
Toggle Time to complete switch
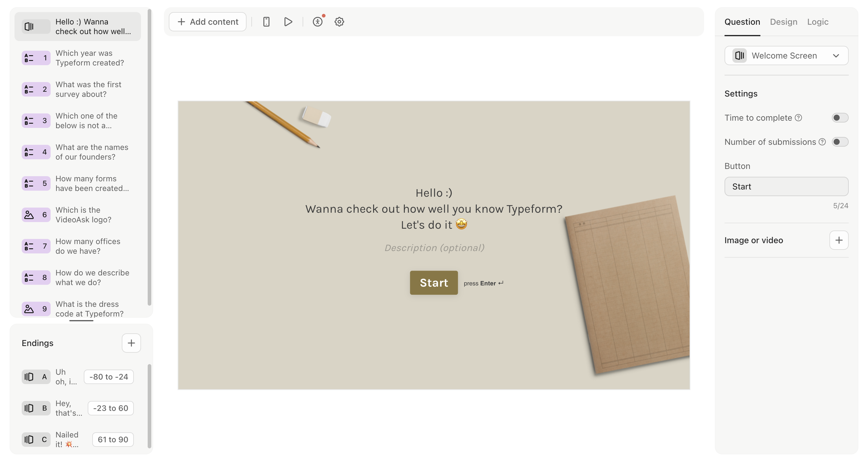[x=840, y=118]
